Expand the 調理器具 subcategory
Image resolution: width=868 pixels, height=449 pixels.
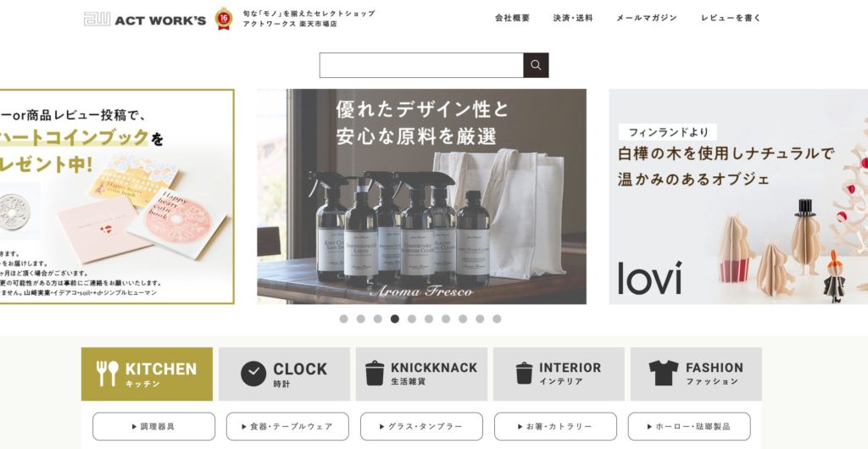tap(154, 426)
